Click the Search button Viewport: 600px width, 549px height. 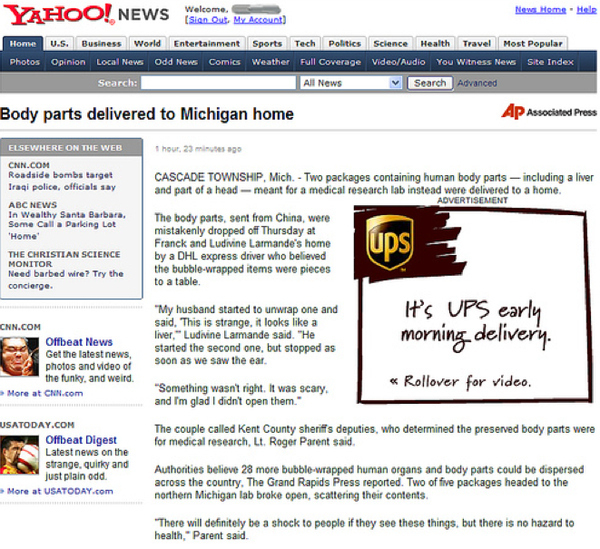pos(430,83)
